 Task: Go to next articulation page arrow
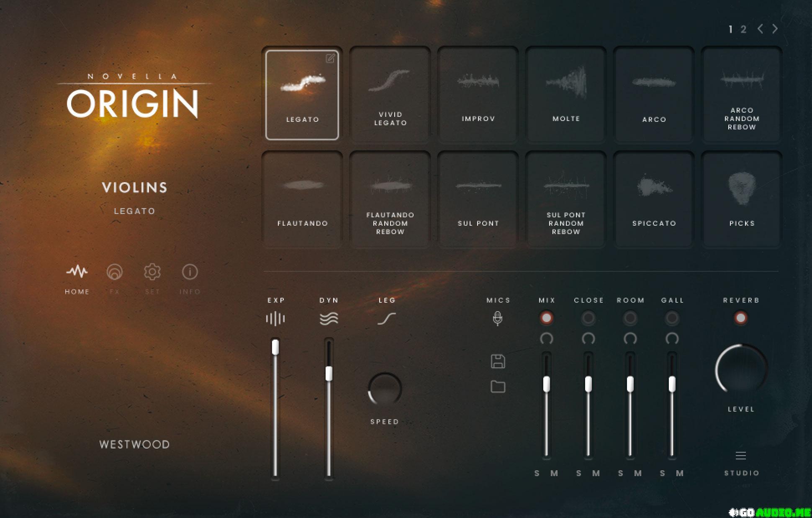pyautogui.click(x=775, y=29)
